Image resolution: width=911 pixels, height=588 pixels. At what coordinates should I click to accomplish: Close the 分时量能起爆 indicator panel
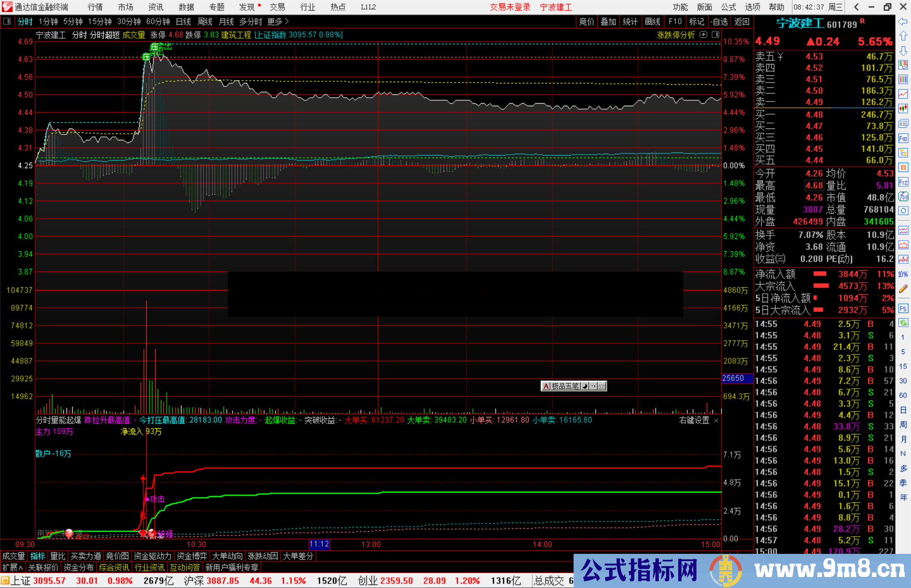[x=716, y=420]
